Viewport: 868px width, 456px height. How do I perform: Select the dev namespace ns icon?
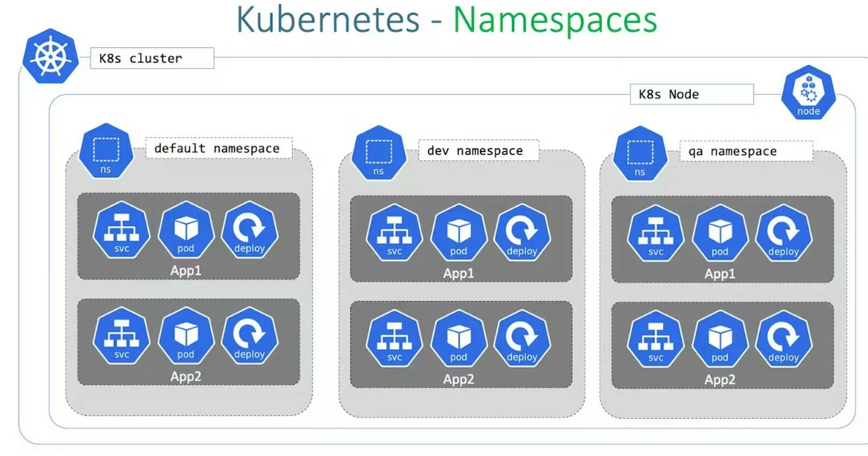pyautogui.click(x=379, y=154)
